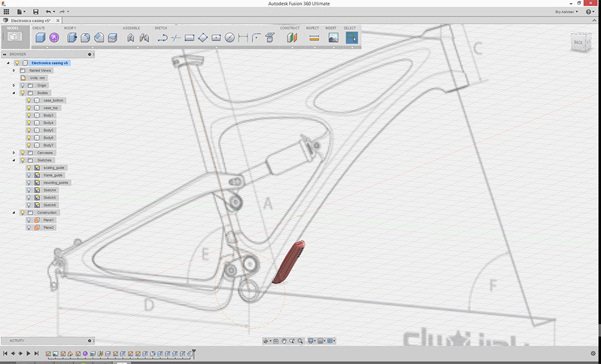
Task: Toggle visibility of case_top body
Action: pyautogui.click(x=29, y=108)
